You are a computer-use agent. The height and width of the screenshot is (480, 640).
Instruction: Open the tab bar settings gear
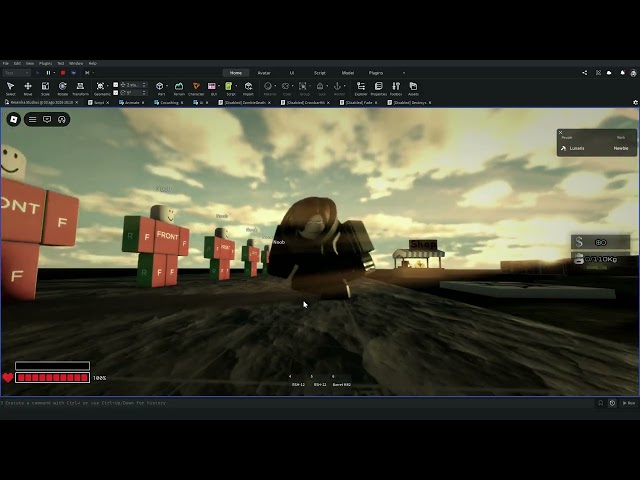coord(636,102)
